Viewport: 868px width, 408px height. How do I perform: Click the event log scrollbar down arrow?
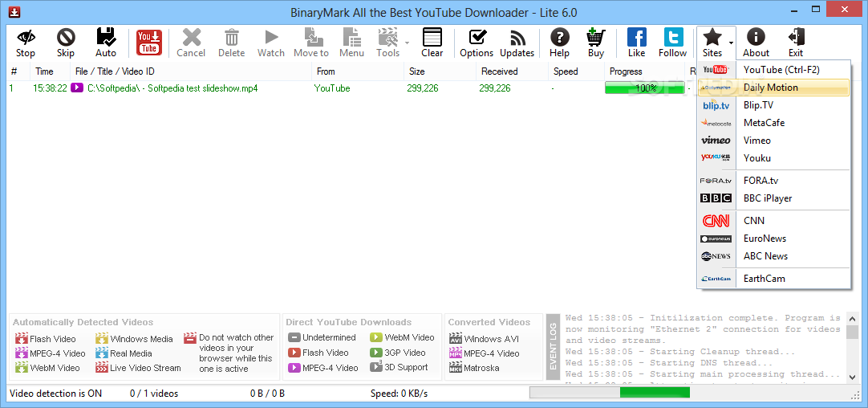(853, 377)
